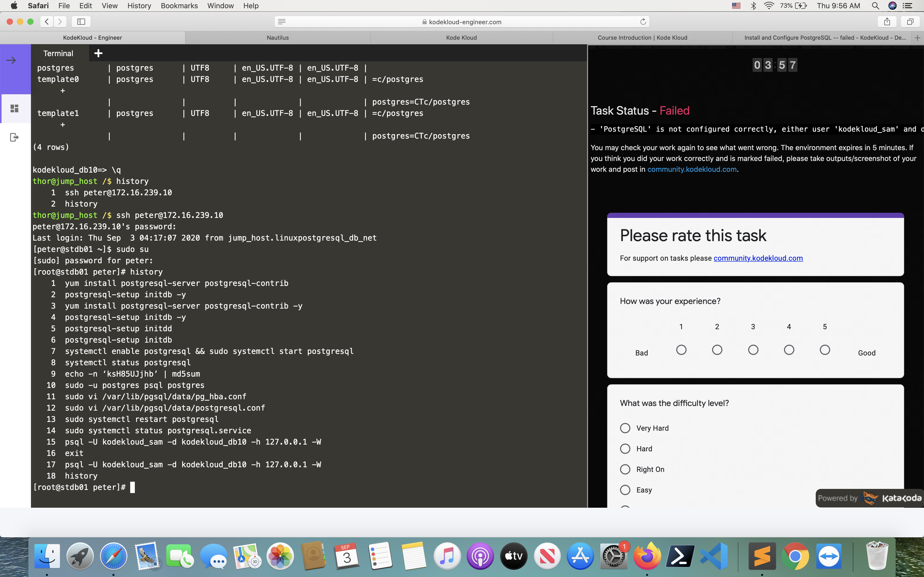Screen dimensions: 924x577
Task: Open the History menu
Action: pos(139,6)
